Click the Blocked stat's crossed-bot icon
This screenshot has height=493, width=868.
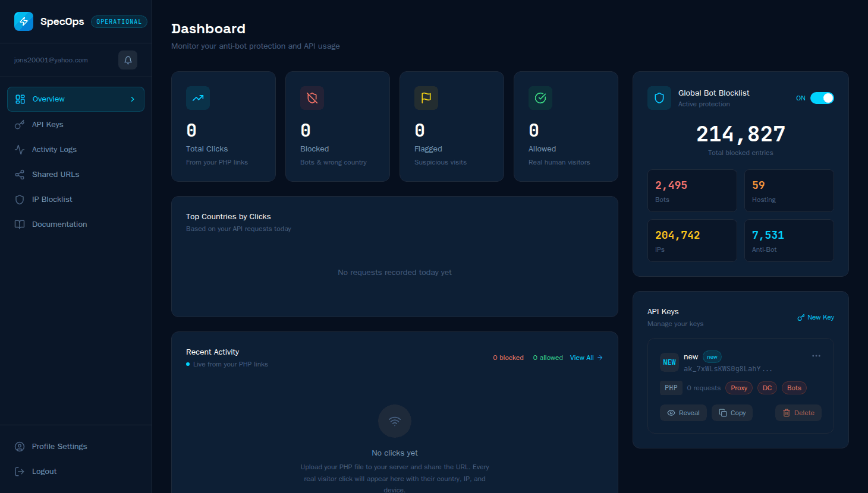pyautogui.click(x=312, y=98)
